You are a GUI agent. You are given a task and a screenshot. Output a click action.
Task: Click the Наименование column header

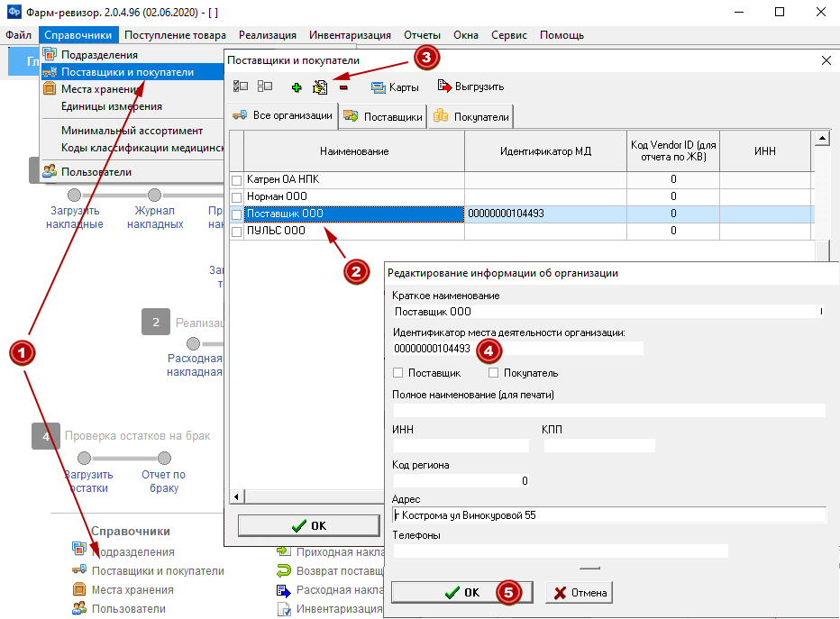tap(354, 151)
